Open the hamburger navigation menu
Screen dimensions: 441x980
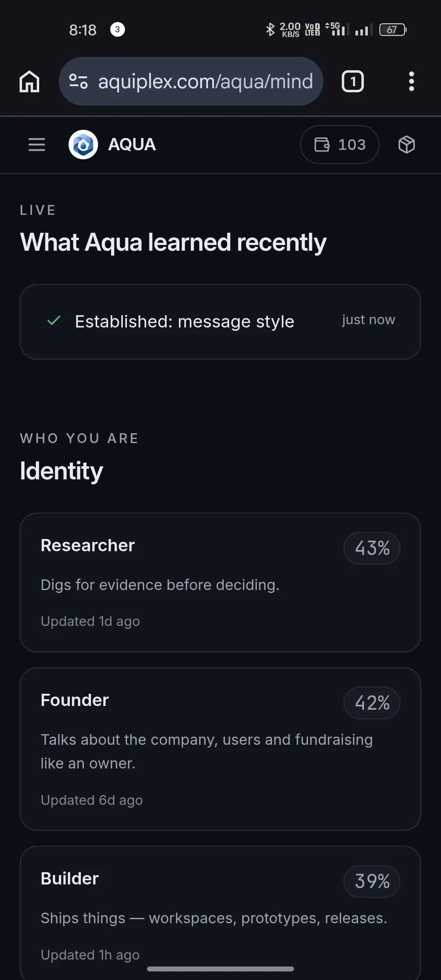(x=37, y=145)
